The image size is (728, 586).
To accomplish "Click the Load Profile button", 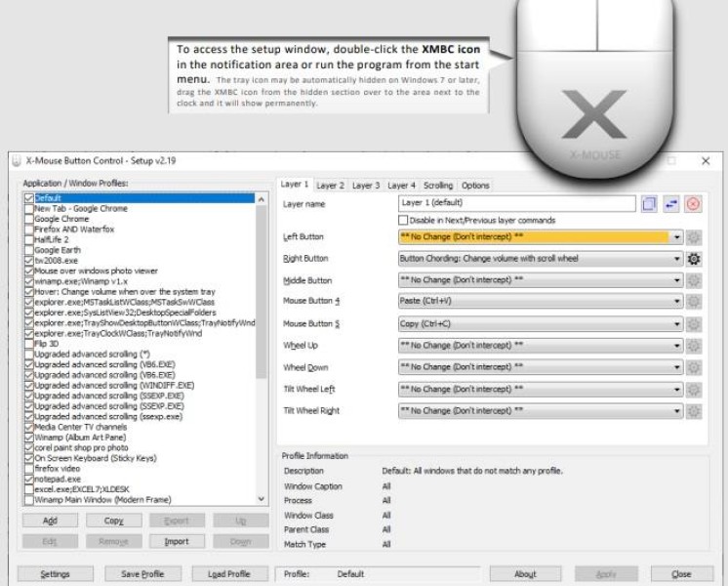I will click(x=229, y=574).
